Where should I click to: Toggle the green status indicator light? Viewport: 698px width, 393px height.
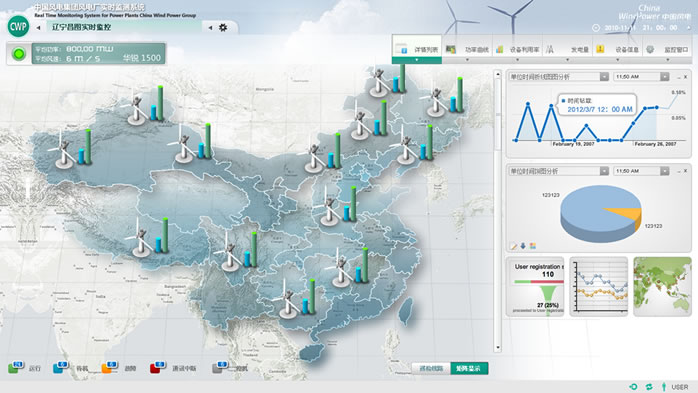tap(19, 54)
